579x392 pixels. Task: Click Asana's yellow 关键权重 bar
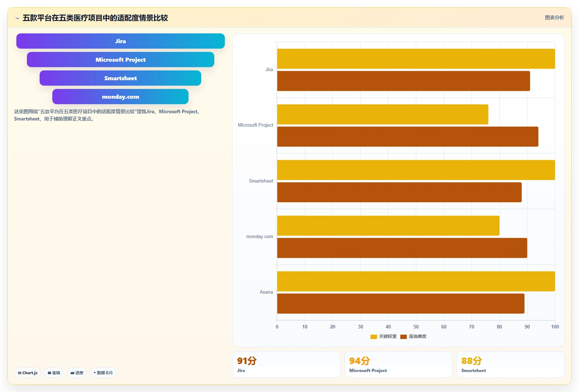coord(416,281)
